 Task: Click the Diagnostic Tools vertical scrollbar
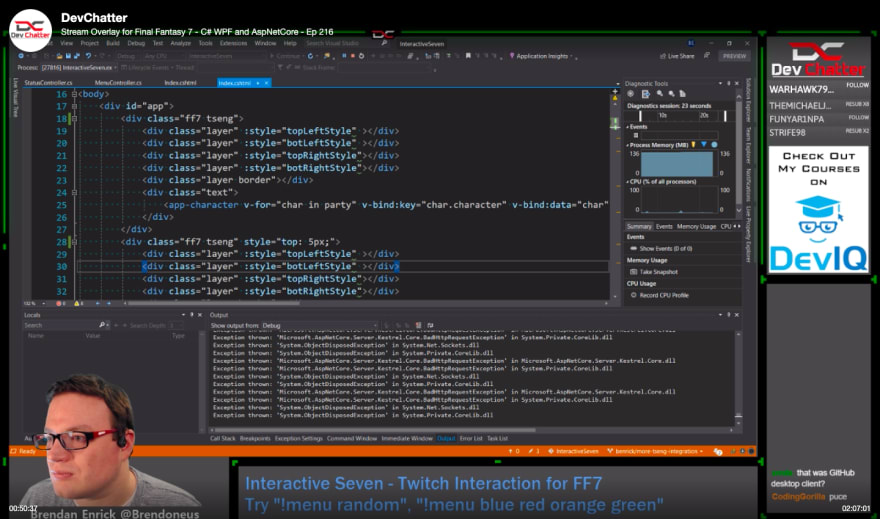click(x=739, y=151)
